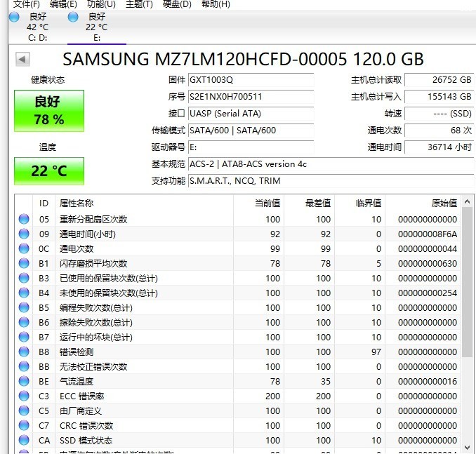Go to previous disk with left arrow
This screenshot has width=476, height=454.
pos(22,59)
